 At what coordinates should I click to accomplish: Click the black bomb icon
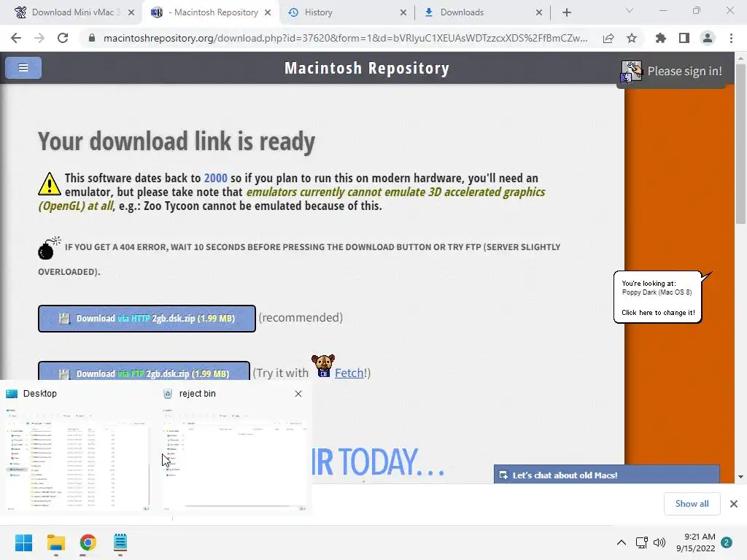48,248
